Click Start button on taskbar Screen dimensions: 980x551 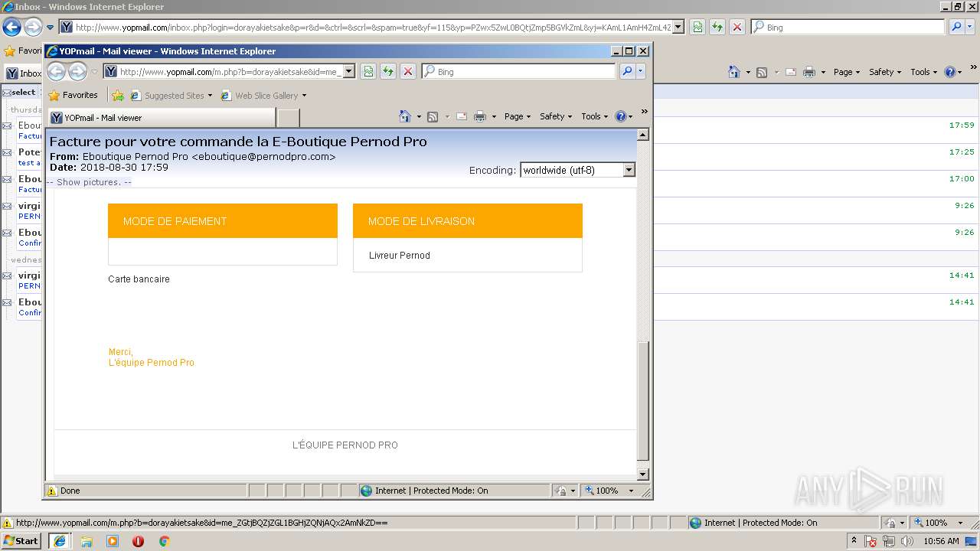point(21,540)
